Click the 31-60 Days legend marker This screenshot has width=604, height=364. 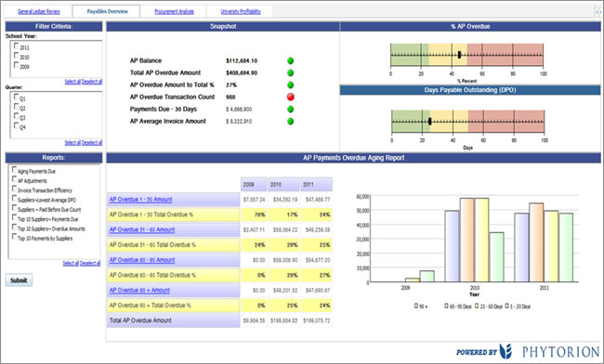click(x=477, y=305)
